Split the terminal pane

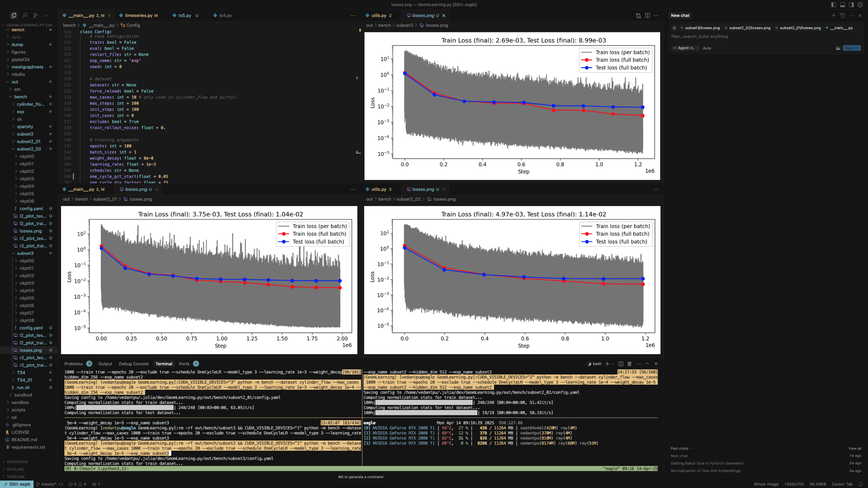(621, 364)
